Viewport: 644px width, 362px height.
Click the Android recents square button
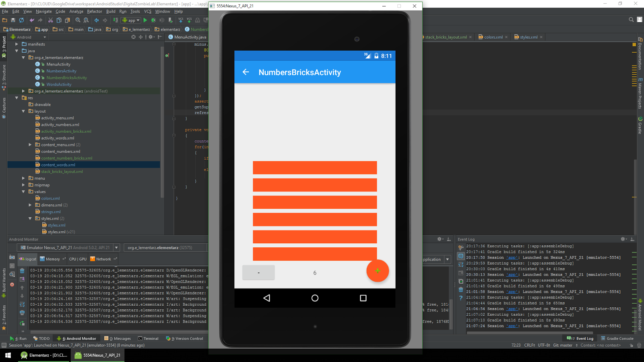[363, 298]
